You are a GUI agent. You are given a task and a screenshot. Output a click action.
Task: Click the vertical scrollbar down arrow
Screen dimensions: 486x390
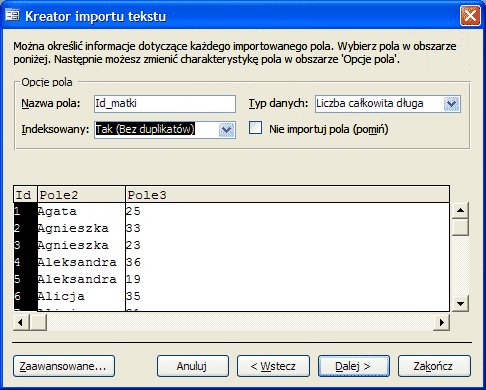[x=460, y=303]
